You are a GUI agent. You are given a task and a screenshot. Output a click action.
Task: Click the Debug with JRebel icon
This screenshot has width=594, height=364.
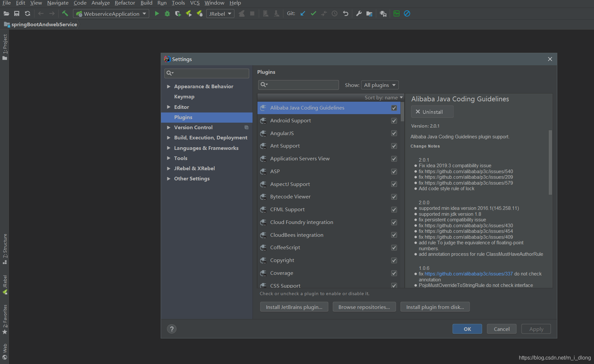(x=199, y=13)
